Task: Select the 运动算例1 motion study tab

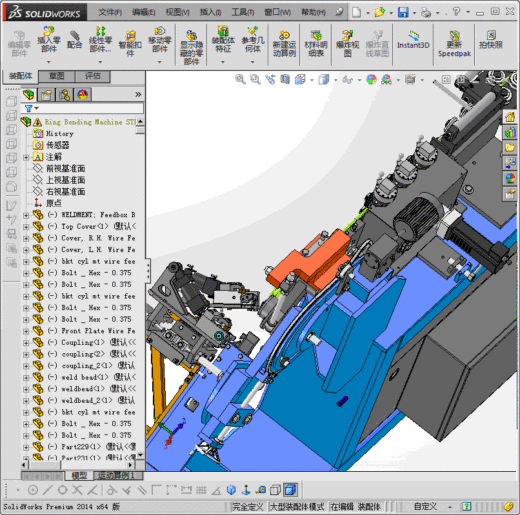Action: (116, 475)
